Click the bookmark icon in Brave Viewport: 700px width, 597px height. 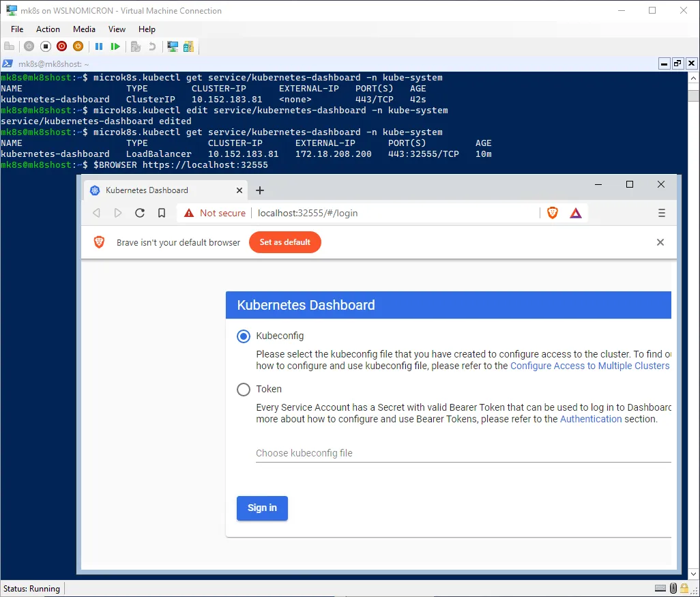pos(162,213)
